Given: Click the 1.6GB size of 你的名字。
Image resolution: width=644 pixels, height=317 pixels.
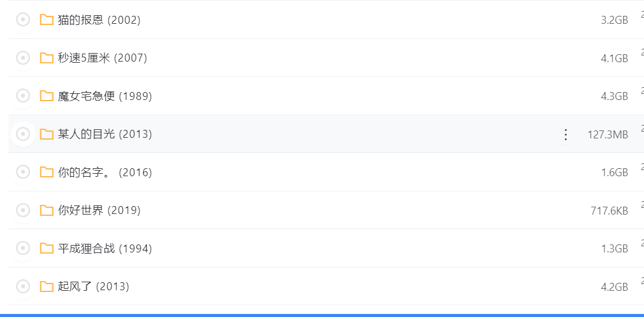Looking at the screenshot, I should (x=614, y=173).
